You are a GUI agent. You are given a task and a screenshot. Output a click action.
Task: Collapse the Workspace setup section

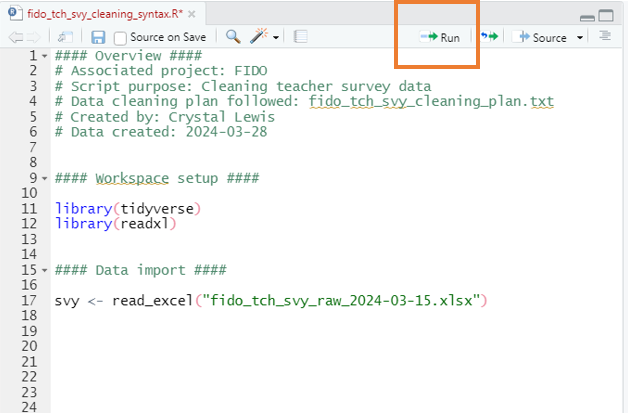[x=45, y=179]
